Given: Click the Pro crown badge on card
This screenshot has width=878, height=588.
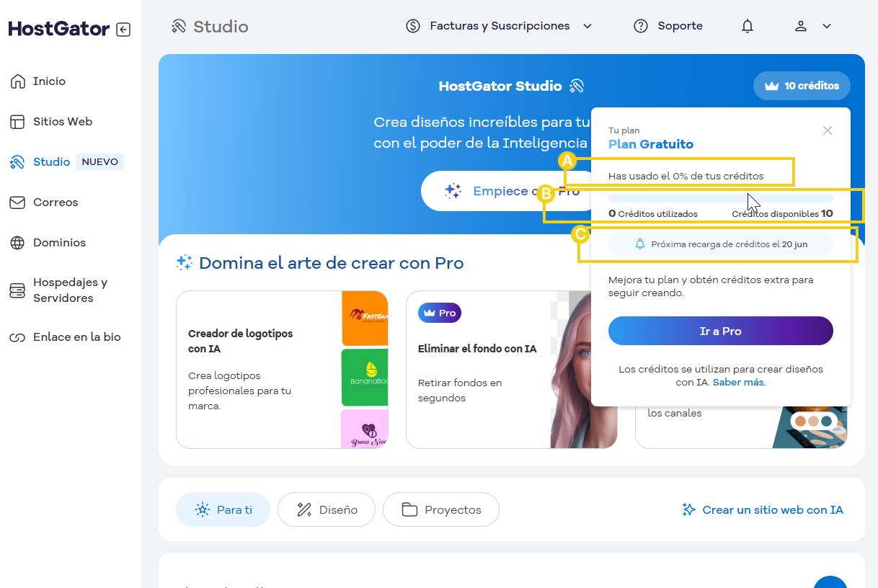Looking at the screenshot, I should tap(440, 313).
